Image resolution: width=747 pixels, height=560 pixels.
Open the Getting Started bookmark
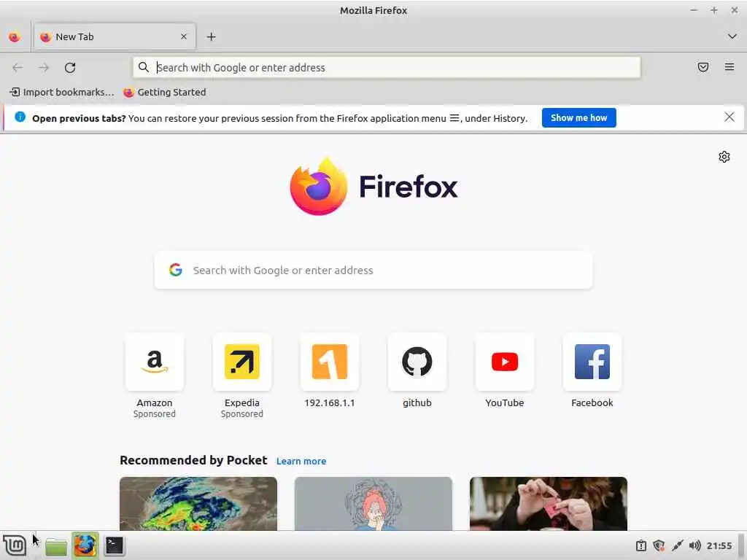tap(165, 93)
